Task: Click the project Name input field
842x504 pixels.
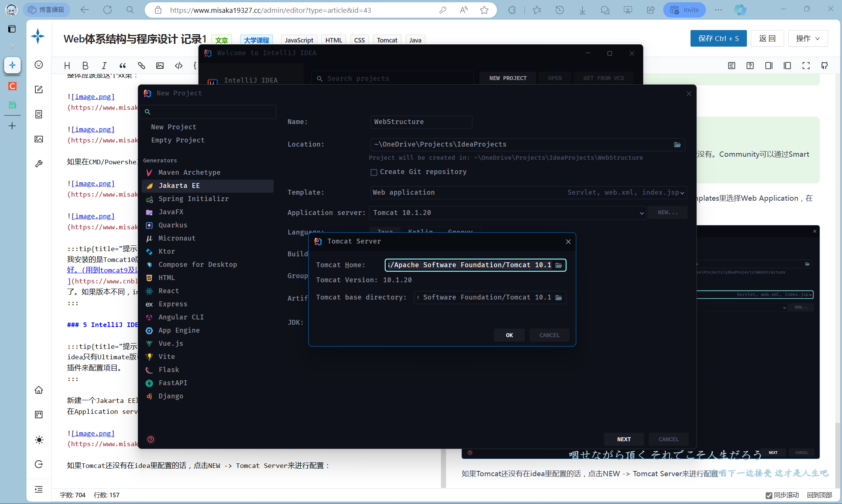Action: (x=421, y=122)
